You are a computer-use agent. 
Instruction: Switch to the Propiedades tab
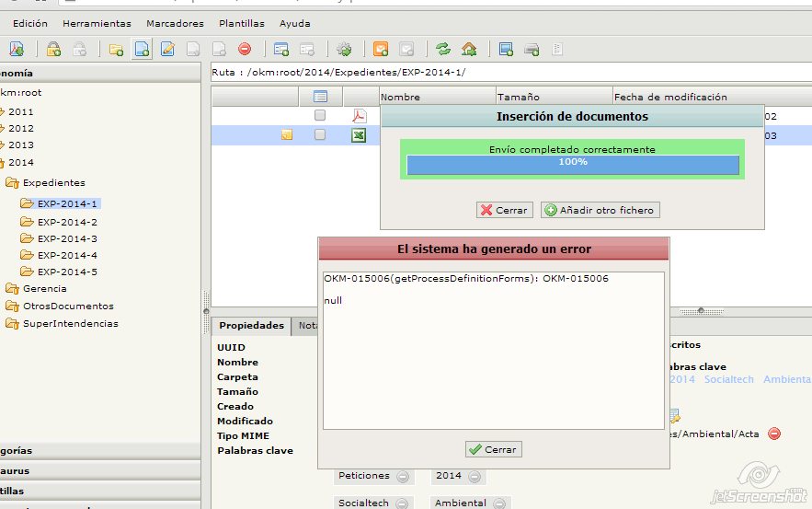251,326
